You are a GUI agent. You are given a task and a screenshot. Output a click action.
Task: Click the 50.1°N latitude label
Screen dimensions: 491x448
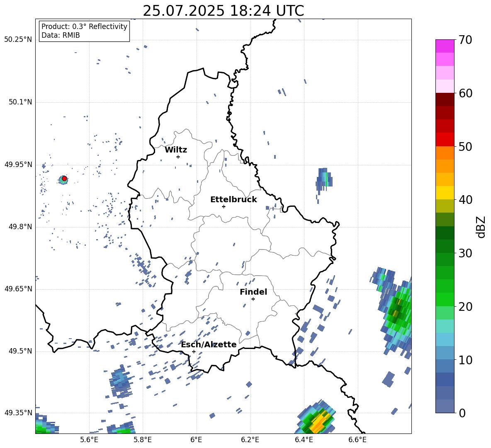(20, 102)
